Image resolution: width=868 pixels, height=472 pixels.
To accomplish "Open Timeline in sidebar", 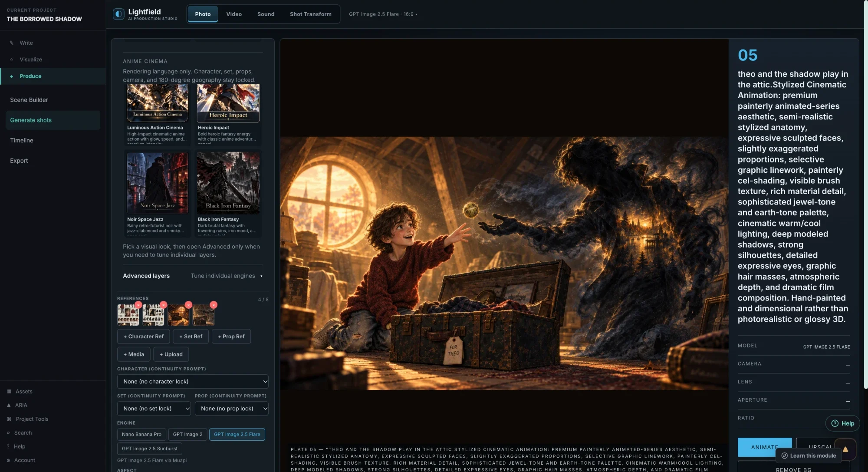I will [x=53, y=140].
